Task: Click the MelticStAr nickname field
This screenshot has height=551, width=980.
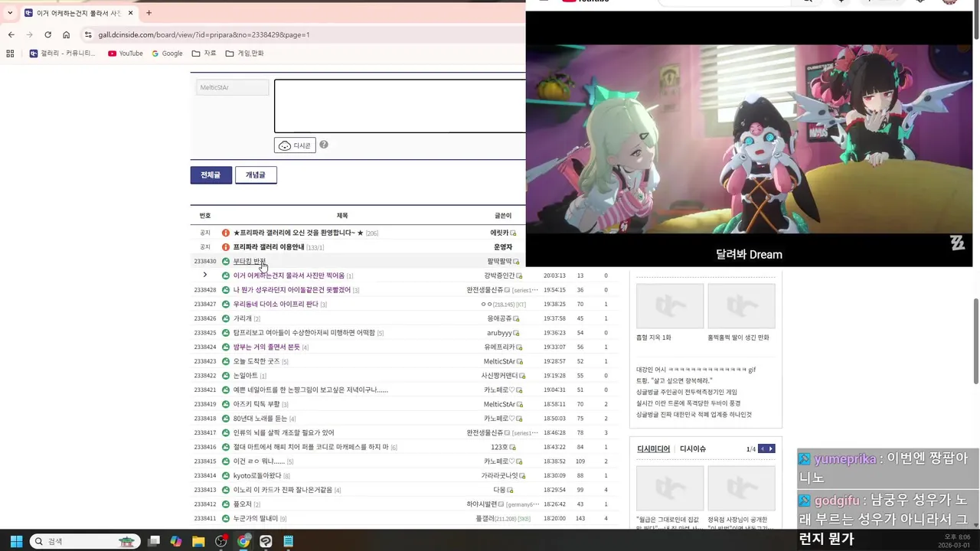Action: point(232,87)
